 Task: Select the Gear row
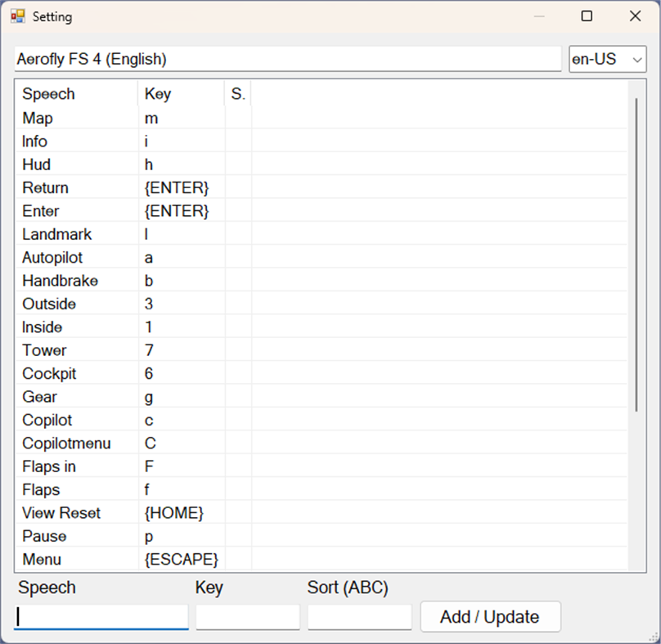(322, 396)
